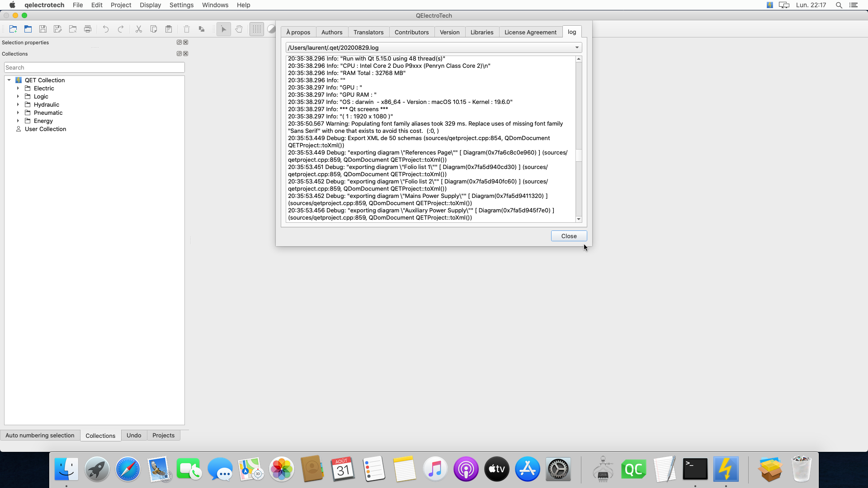Float the Collections panel

179,54
